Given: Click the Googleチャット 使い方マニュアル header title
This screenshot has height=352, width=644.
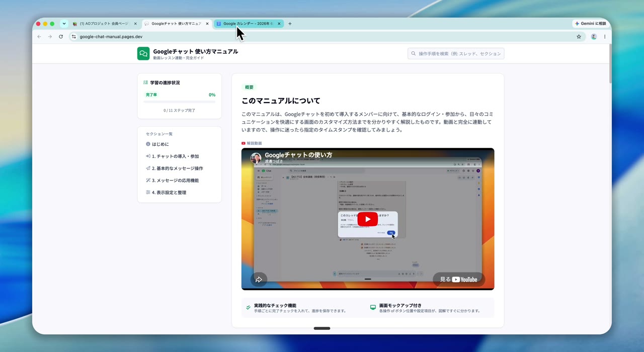Looking at the screenshot, I should tap(196, 51).
